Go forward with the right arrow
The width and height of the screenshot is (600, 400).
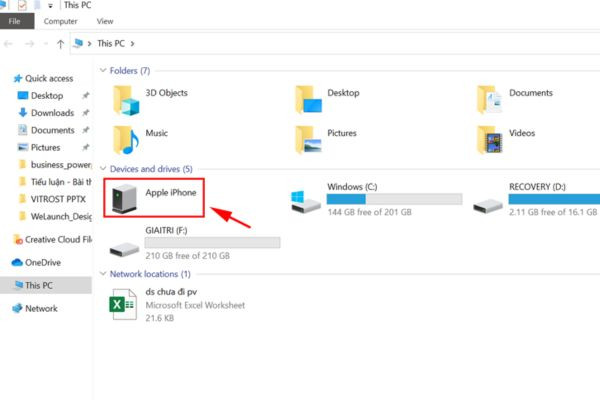tap(29, 44)
